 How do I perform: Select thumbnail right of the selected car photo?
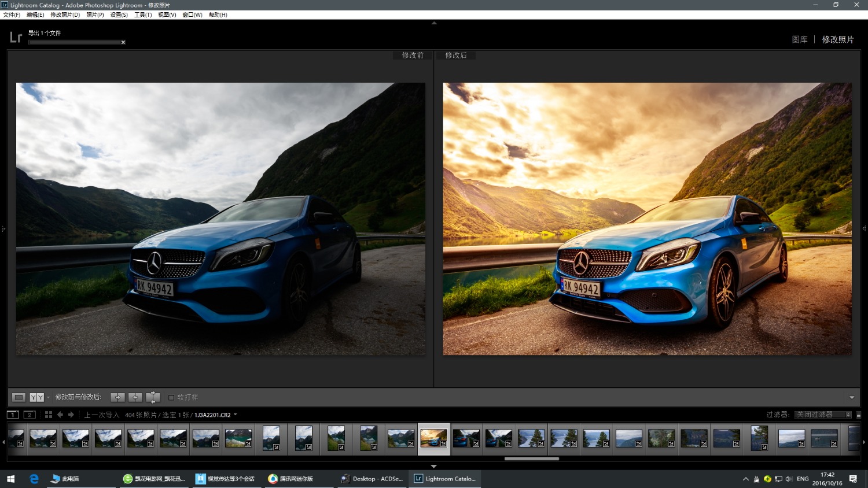point(466,438)
